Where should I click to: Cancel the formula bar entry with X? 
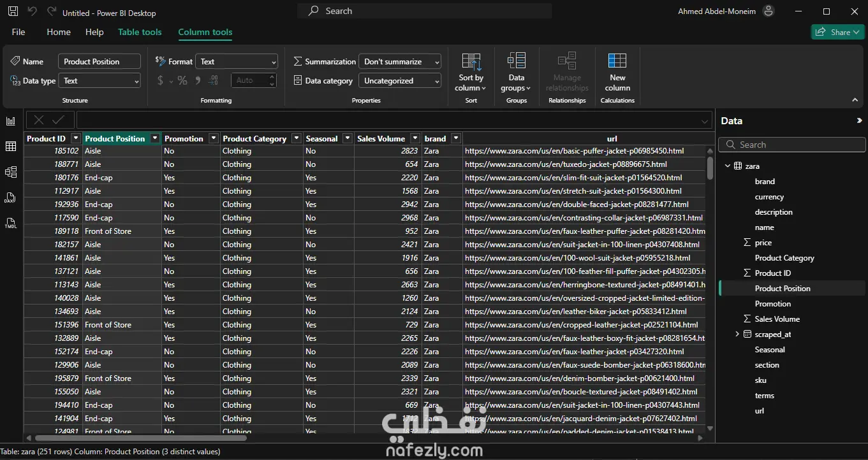pyautogui.click(x=39, y=120)
